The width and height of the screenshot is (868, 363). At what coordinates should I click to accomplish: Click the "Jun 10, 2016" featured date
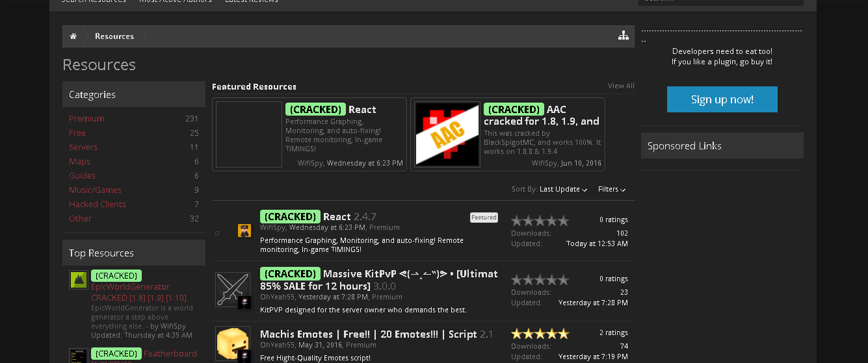click(581, 163)
